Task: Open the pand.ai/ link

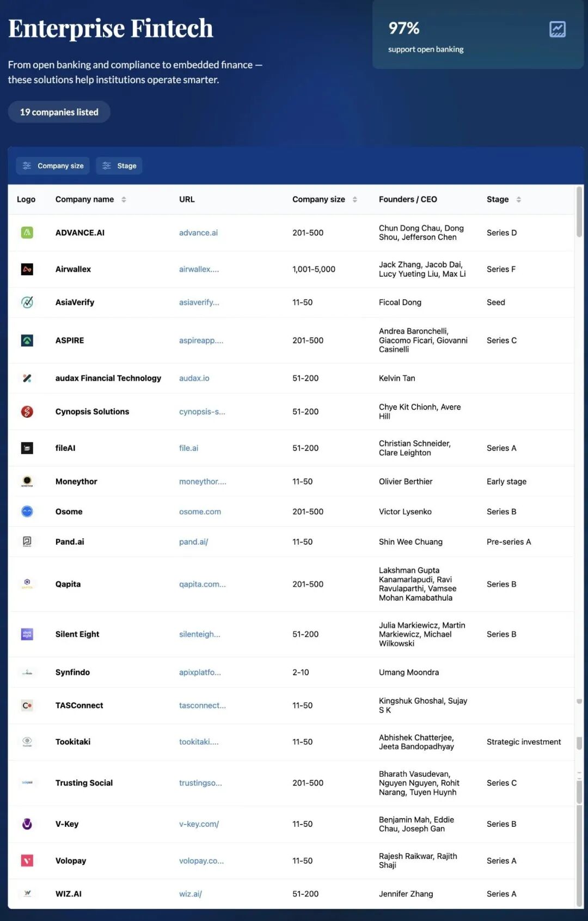Action: point(193,542)
